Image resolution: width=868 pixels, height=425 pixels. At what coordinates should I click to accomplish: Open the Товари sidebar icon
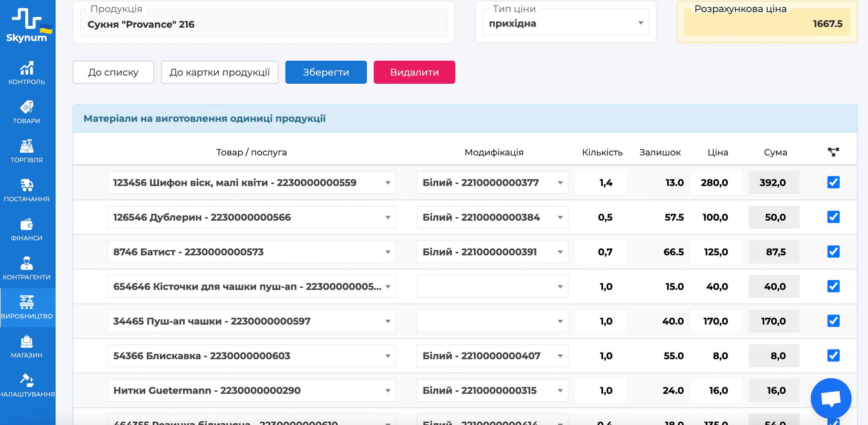click(x=26, y=107)
